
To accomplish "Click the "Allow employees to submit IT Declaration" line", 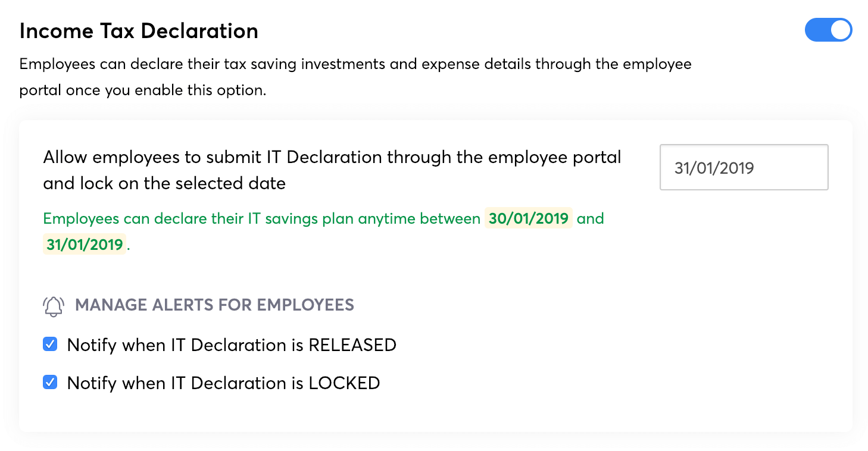I will [332, 157].
